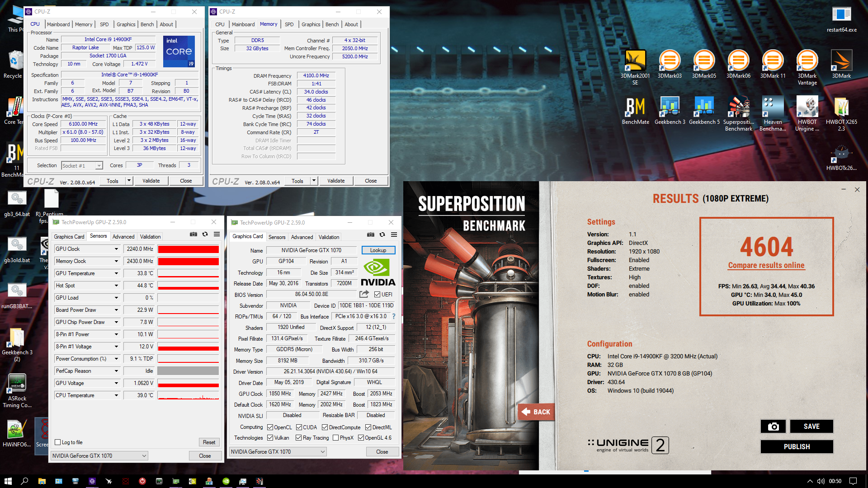The width and height of the screenshot is (868, 488).
Task: Click SAVE button in Superposition results
Action: [x=811, y=427]
